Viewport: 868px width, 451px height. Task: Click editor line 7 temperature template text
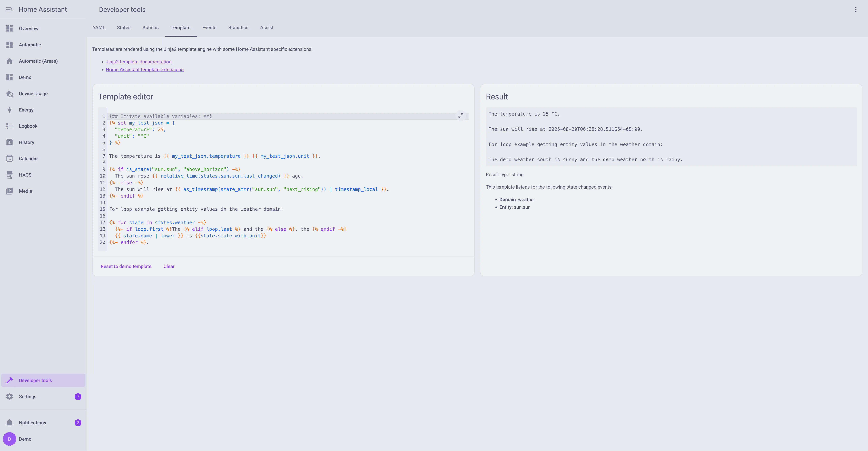pos(215,156)
